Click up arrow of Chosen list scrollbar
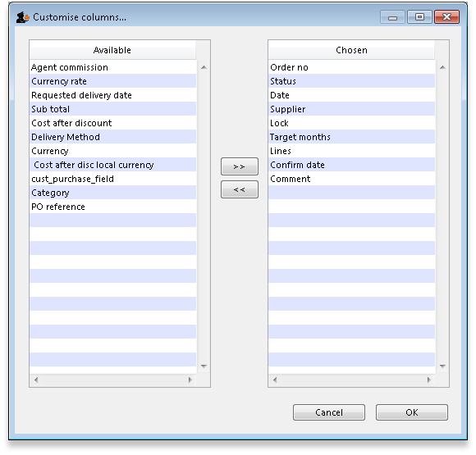 (x=442, y=67)
